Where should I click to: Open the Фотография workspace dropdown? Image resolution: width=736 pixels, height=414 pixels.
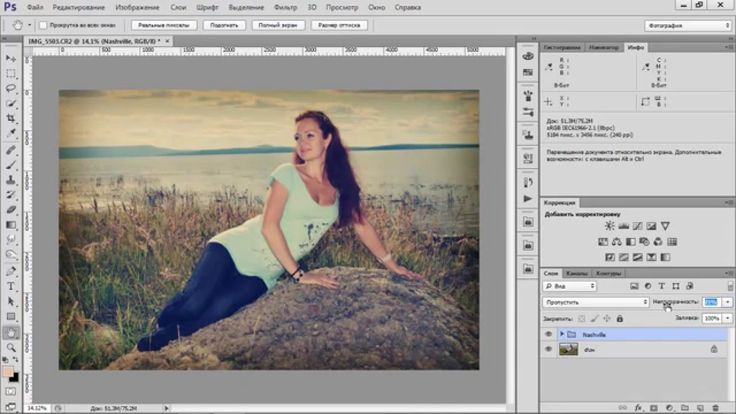click(x=686, y=25)
